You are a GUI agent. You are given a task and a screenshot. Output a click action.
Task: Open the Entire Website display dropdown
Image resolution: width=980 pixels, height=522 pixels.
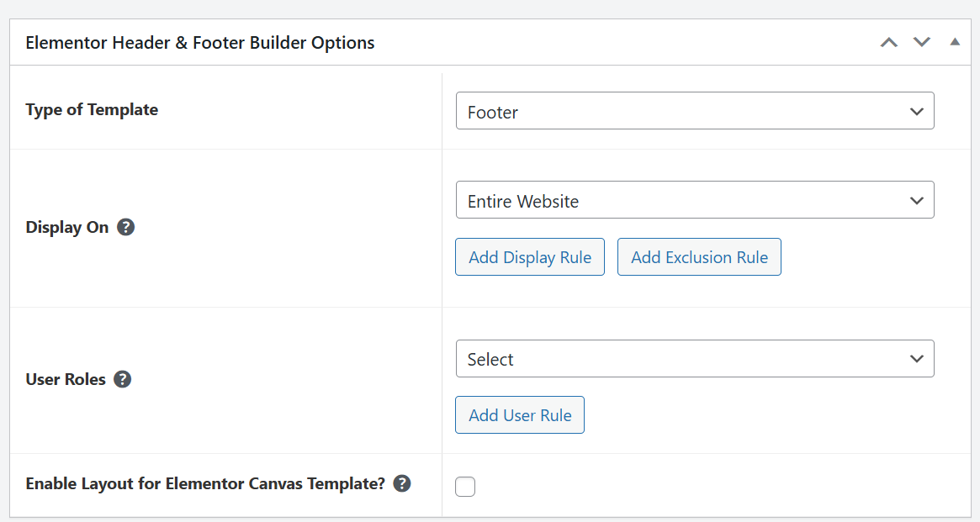click(x=694, y=200)
